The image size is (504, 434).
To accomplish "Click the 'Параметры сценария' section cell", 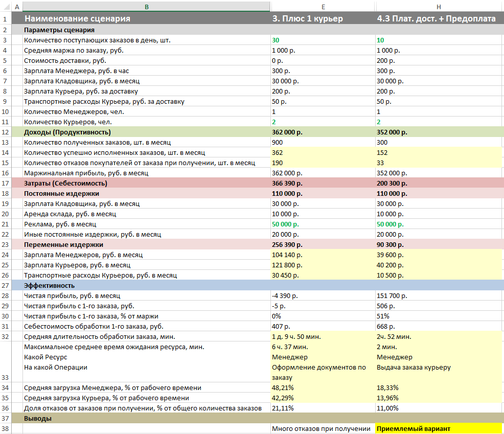I will [x=147, y=30].
